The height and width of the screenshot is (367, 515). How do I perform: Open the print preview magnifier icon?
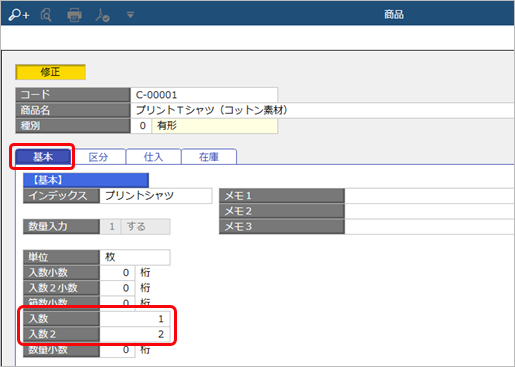coord(46,15)
